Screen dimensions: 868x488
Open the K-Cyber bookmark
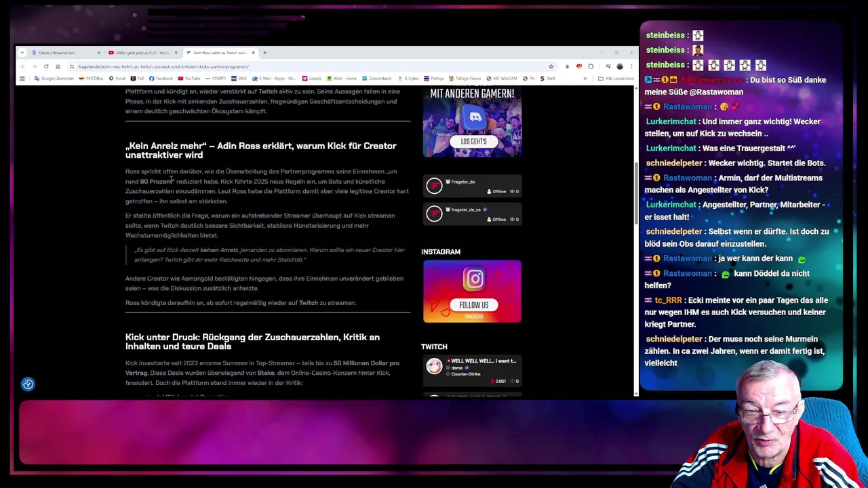(x=408, y=79)
